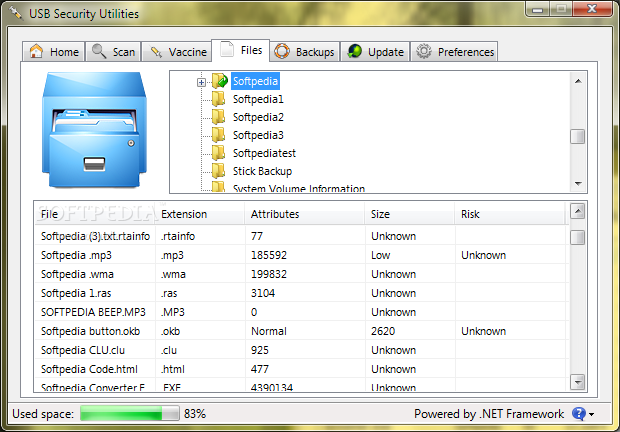Select the Stick Backup folder label
This screenshot has height=432, width=620.
tap(262, 171)
